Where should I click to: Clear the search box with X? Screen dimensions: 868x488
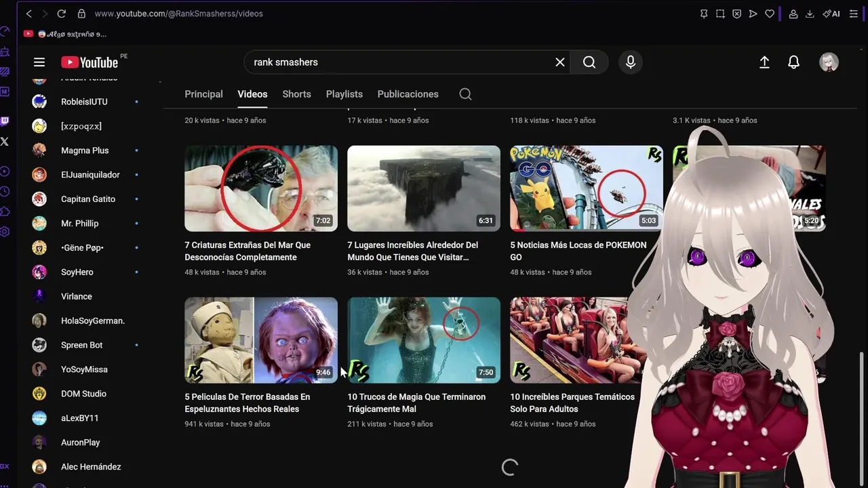(560, 62)
